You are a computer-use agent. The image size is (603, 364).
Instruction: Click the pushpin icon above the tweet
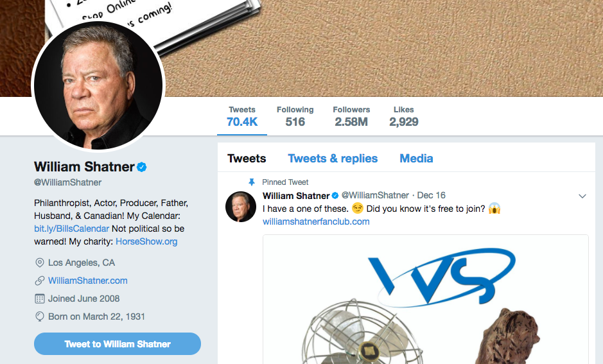tap(252, 182)
